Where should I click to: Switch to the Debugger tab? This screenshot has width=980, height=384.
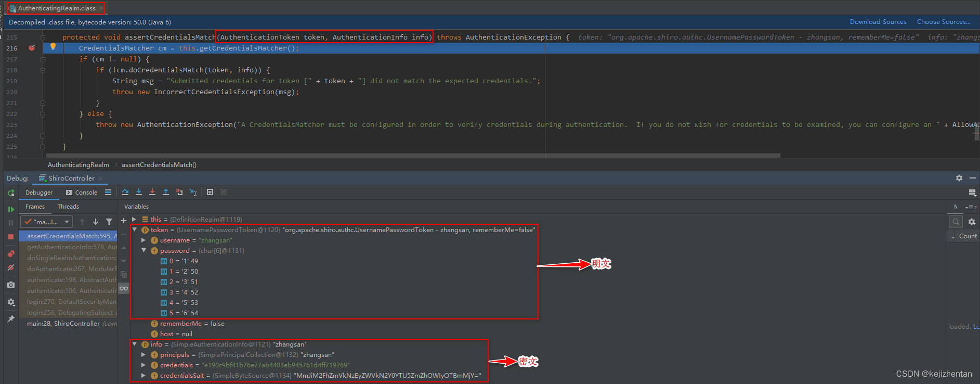pyautogui.click(x=39, y=193)
